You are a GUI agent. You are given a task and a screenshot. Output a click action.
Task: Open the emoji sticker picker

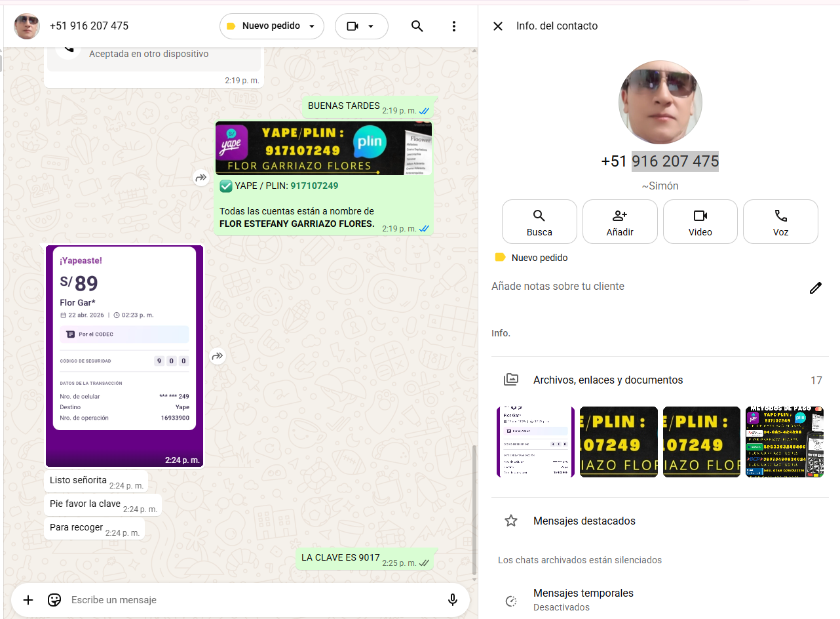54,600
